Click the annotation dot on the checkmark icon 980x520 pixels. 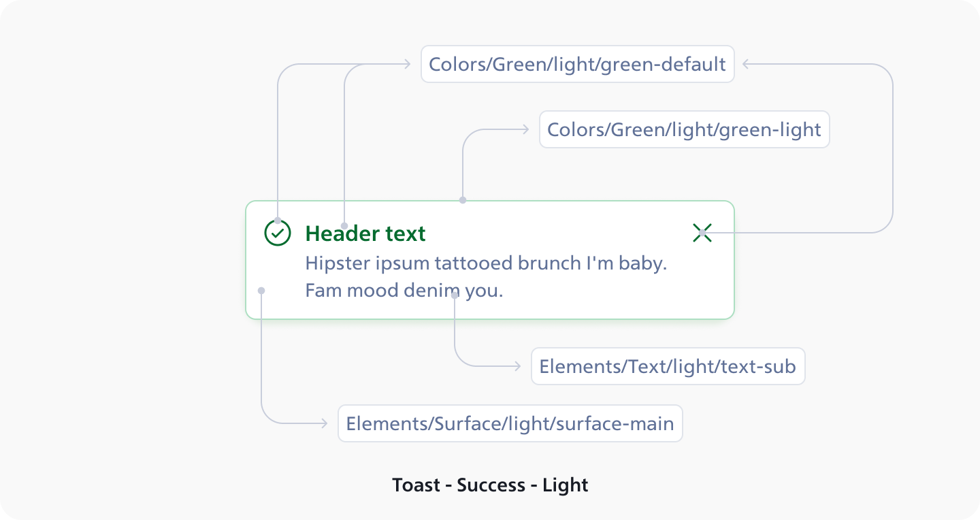tap(278, 221)
